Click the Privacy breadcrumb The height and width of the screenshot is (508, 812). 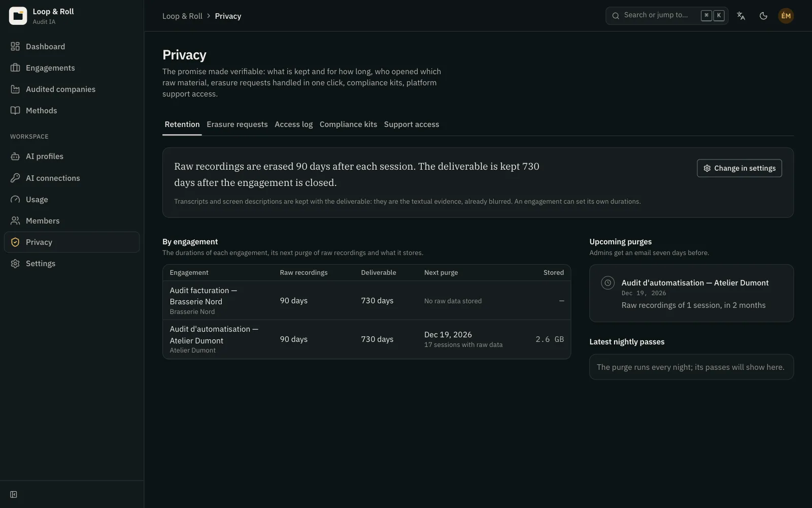point(228,16)
